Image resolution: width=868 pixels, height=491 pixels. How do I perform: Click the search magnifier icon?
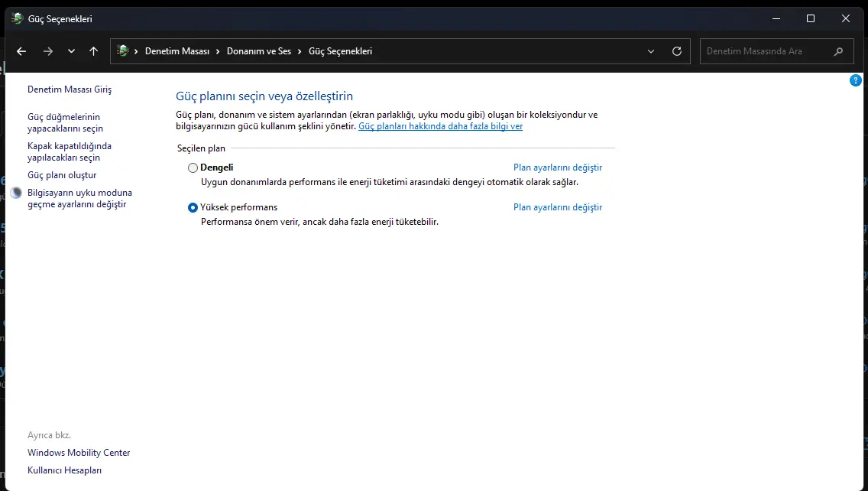(839, 51)
